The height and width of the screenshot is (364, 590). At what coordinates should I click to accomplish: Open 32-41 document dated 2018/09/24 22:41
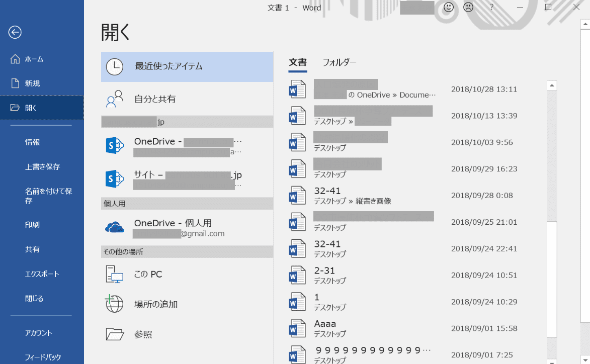(x=415, y=249)
